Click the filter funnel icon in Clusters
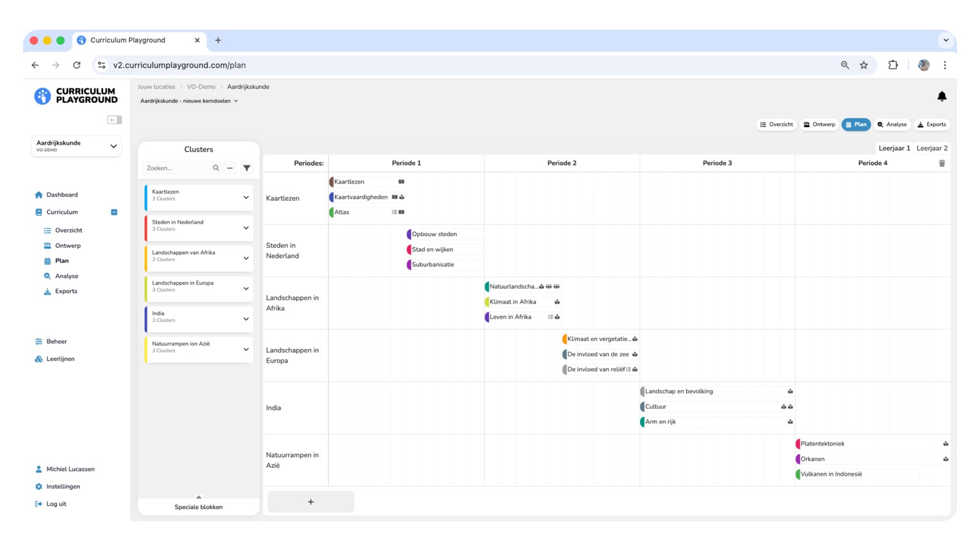This screenshot has height=551, width=980. pos(247,168)
